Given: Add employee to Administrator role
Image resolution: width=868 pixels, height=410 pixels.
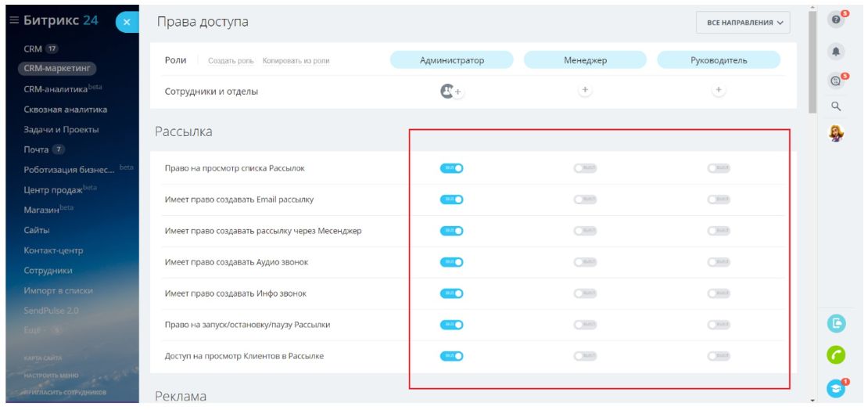Looking at the screenshot, I should pyautogui.click(x=451, y=92).
